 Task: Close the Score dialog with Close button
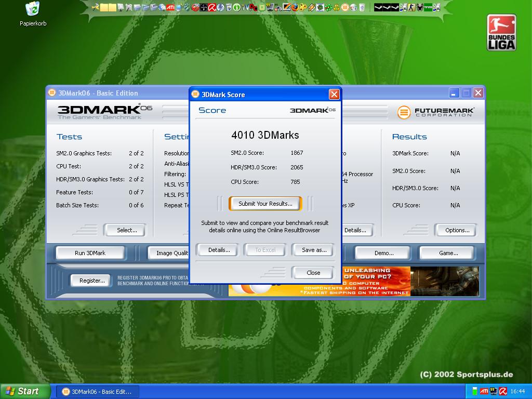pyautogui.click(x=313, y=272)
